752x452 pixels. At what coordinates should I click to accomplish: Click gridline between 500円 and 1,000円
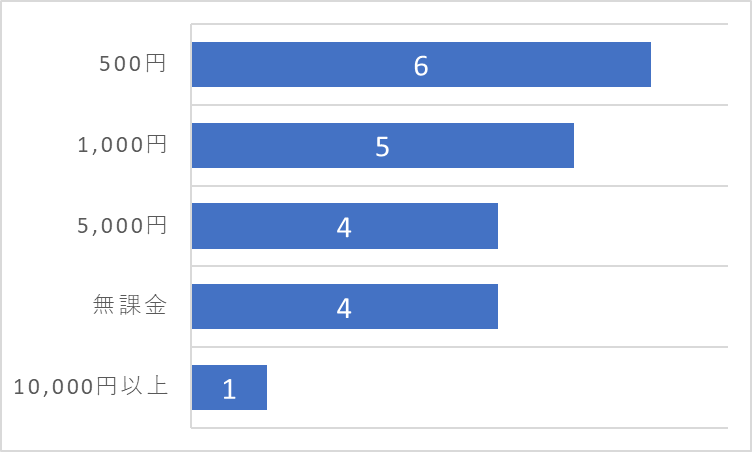tap(459, 105)
